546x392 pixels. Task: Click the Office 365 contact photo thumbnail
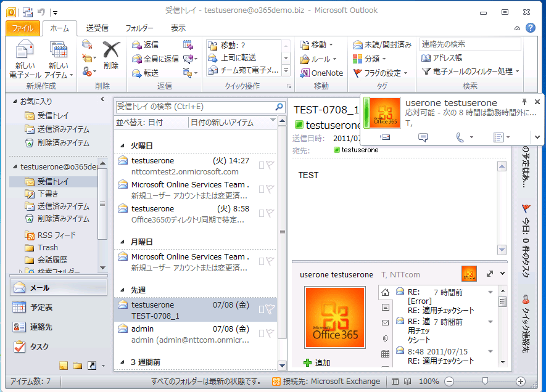469,274
